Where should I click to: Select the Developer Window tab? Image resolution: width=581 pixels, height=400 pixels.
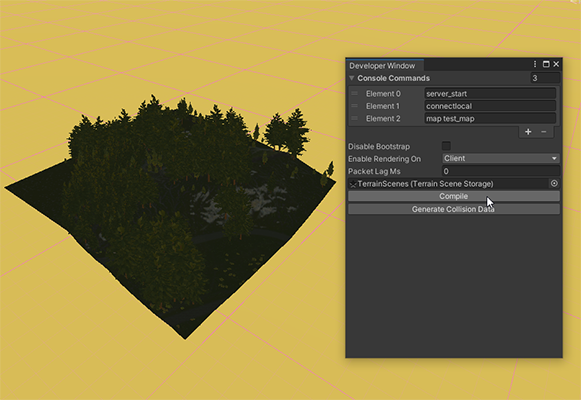384,66
